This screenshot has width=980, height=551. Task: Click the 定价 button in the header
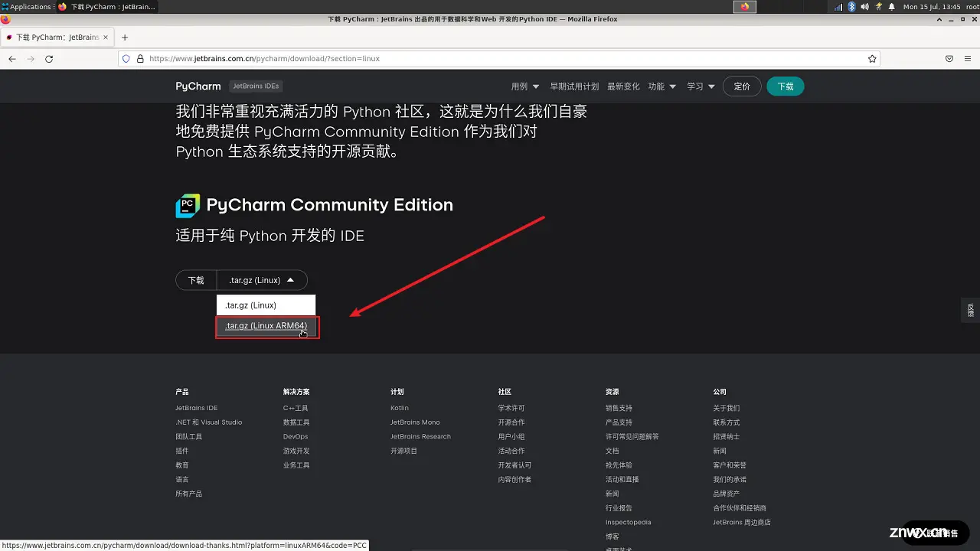[742, 86]
